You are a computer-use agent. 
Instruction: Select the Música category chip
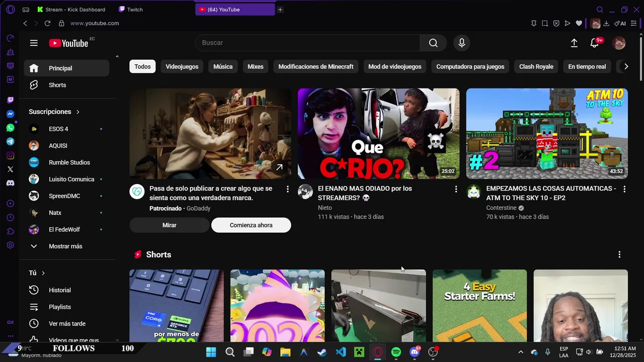(223, 66)
